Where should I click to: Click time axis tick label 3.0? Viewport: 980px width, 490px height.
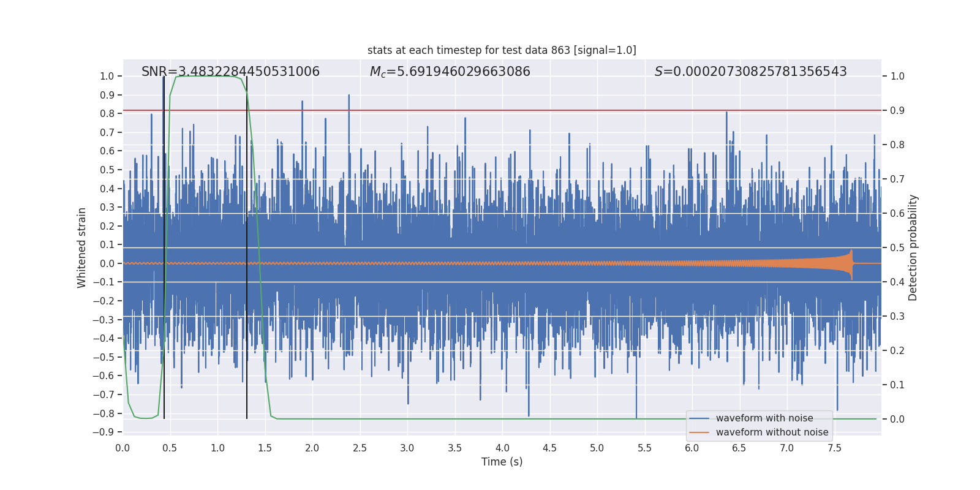coord(407,448)
